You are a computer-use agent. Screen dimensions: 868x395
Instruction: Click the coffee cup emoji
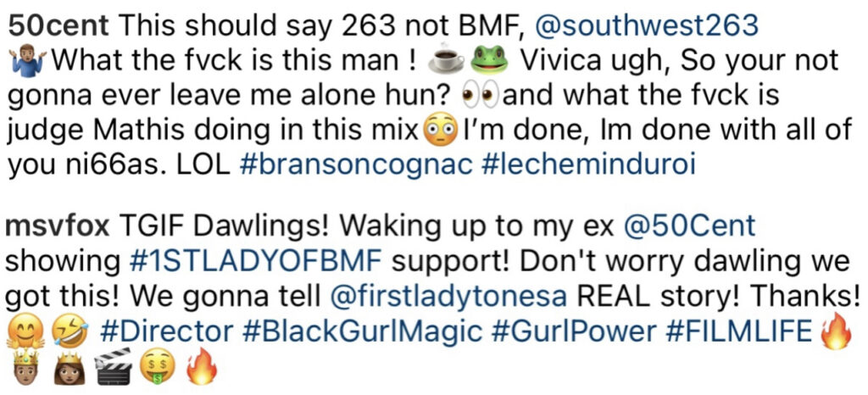(x=446, y=61)
